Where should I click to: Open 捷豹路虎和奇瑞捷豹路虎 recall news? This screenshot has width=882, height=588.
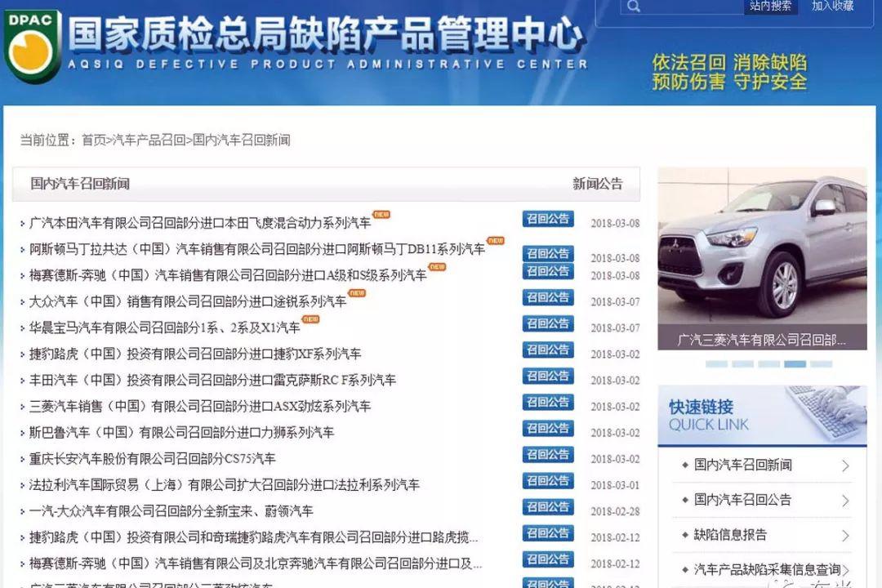(253, 537)
